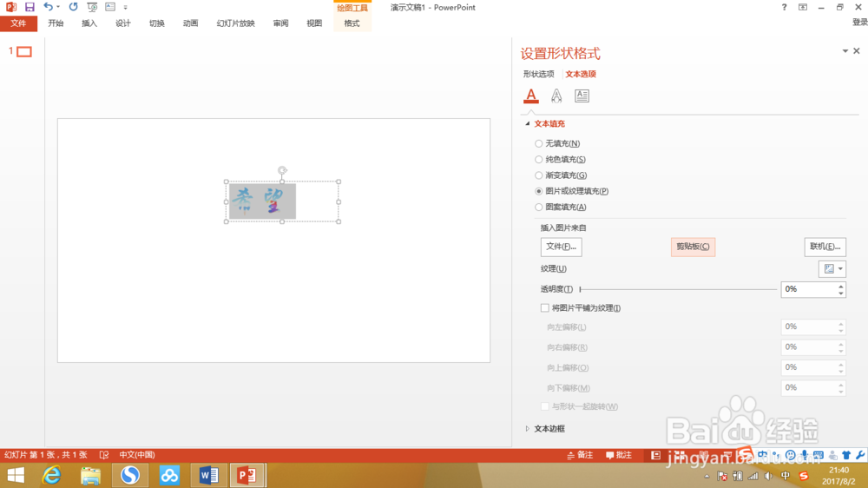Switch to Word from taskbar

208,475
